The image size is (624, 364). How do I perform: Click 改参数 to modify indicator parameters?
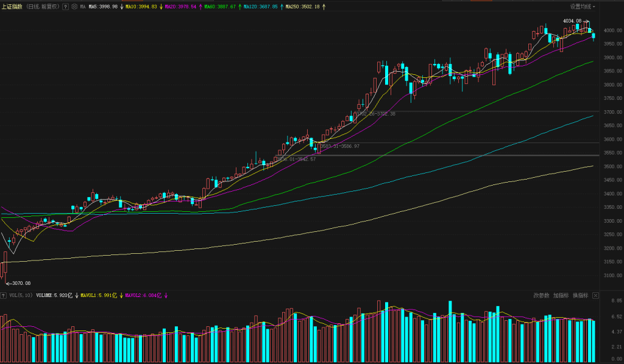[x=541, y=295]
